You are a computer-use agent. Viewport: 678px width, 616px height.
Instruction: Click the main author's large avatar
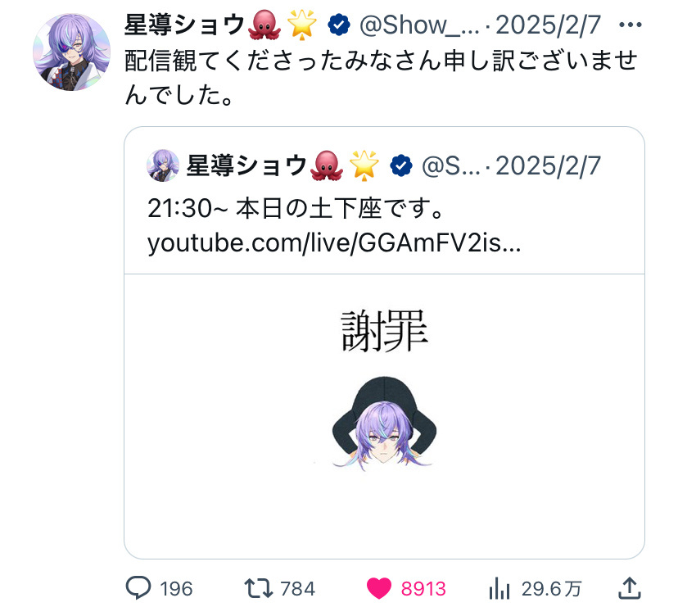(72, 52)
